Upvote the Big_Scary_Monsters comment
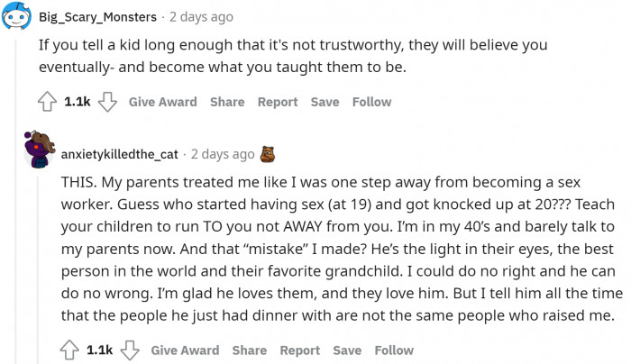 coord(49,103)
